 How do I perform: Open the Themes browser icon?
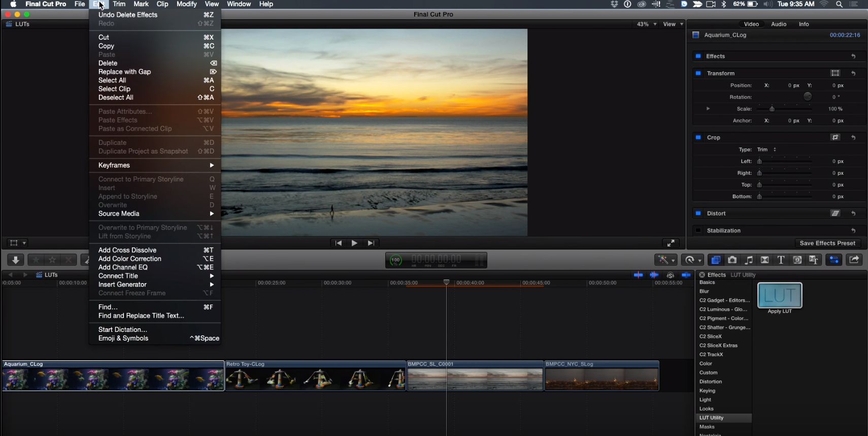coord(814,260)
